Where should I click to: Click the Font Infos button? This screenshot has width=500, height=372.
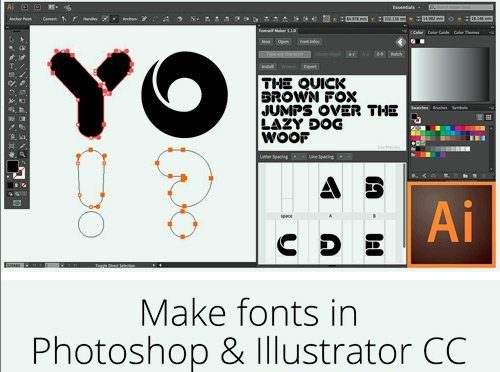pos(309,42)
